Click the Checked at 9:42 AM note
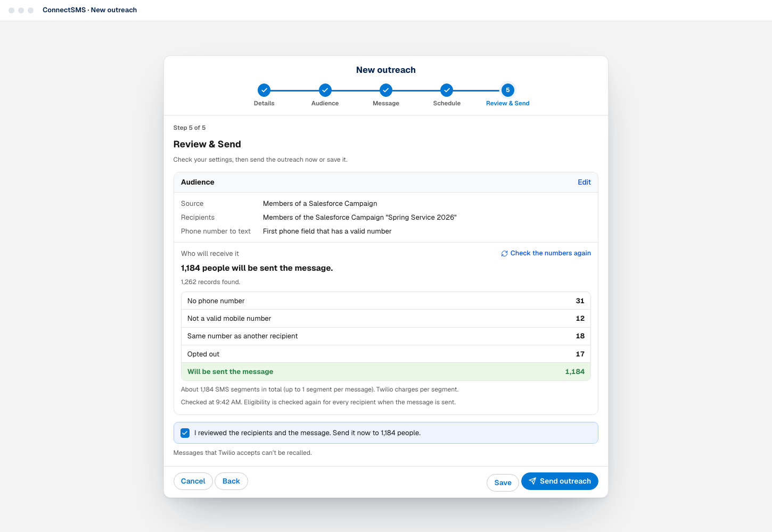Image resolution: width=772 pixels, height=532 pixels. coord(318,402)
